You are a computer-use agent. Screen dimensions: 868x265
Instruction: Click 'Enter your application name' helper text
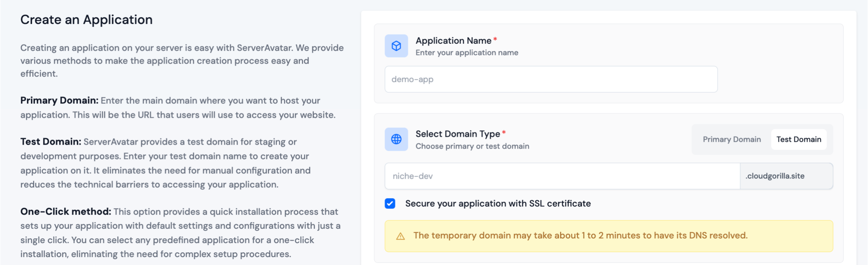point(467,53)
